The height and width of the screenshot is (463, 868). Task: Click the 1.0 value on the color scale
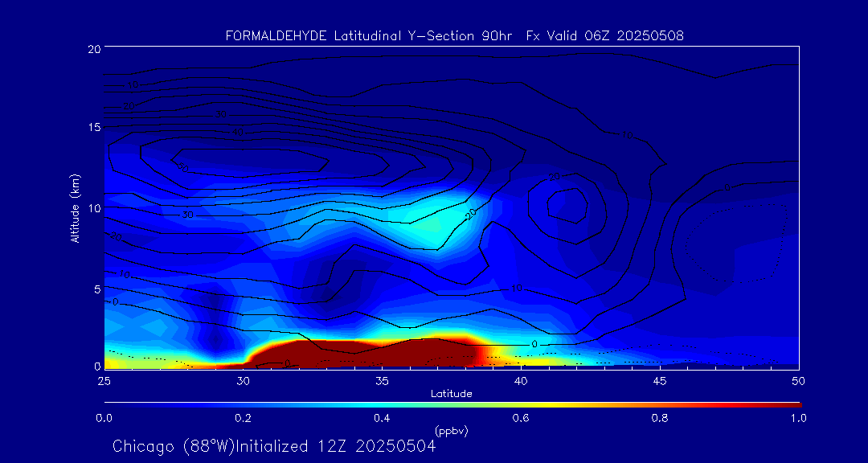pyautogui.click(x=798, y=418)
